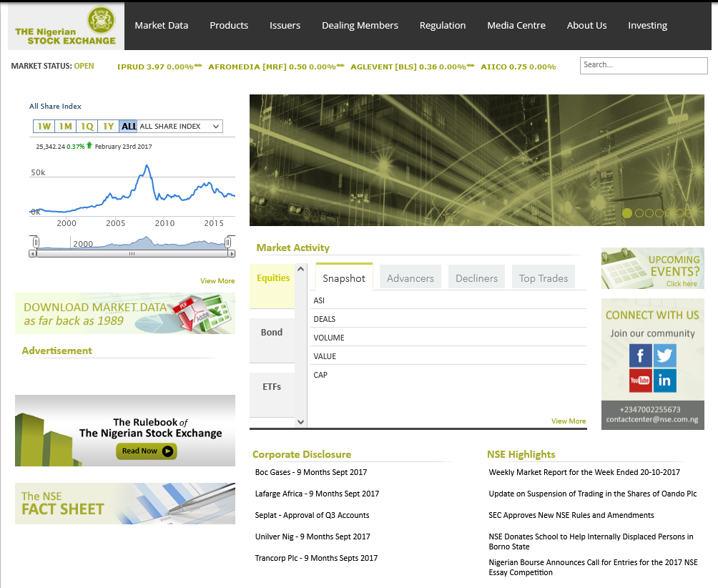Click the contactcenter@nse.com.ng email address
The image size is (718, 588).
click(x=652, y=419)
